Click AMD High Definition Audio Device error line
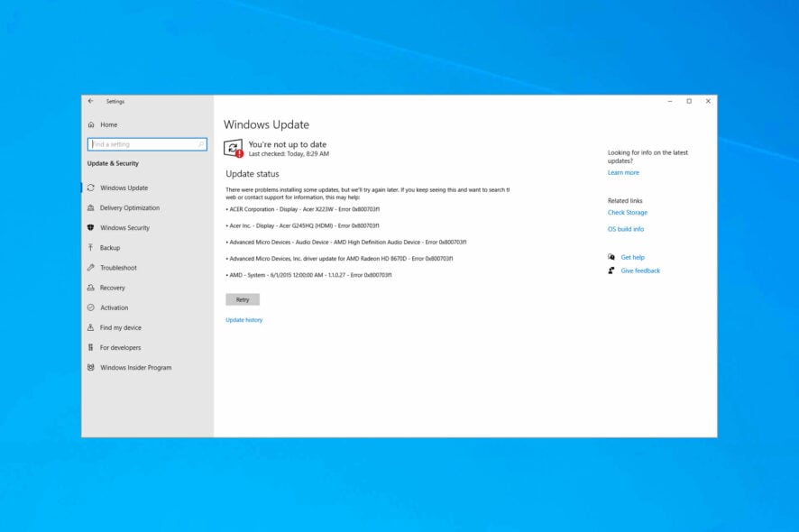The image size is (799, 532). 346,242
